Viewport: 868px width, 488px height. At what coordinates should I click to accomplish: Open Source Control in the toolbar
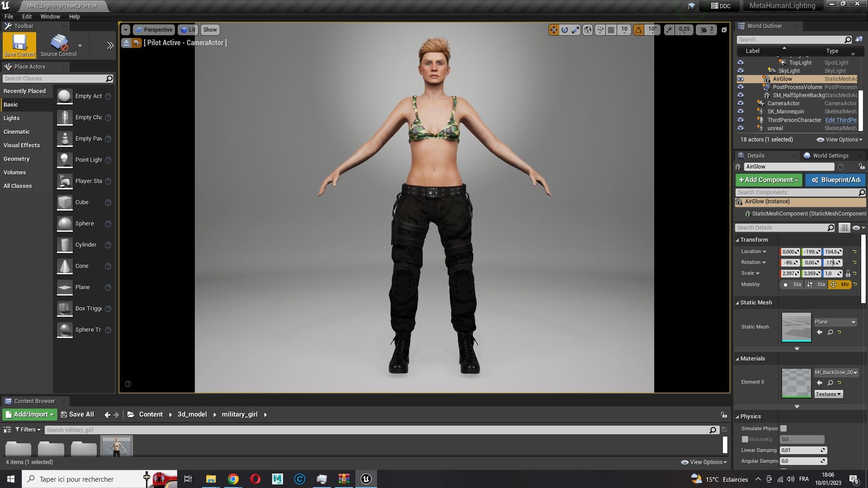click(x=59, y=45)
